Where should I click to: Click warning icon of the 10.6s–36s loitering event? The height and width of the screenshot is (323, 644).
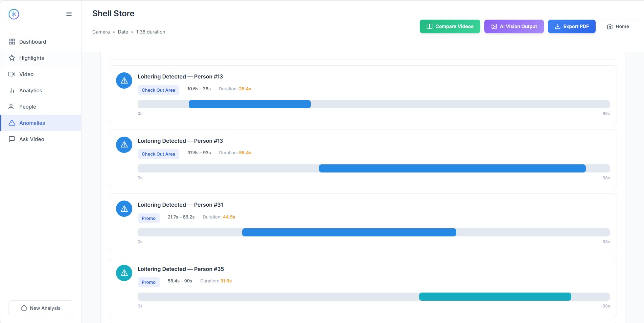pyautogui.click(x=124, y=80)
